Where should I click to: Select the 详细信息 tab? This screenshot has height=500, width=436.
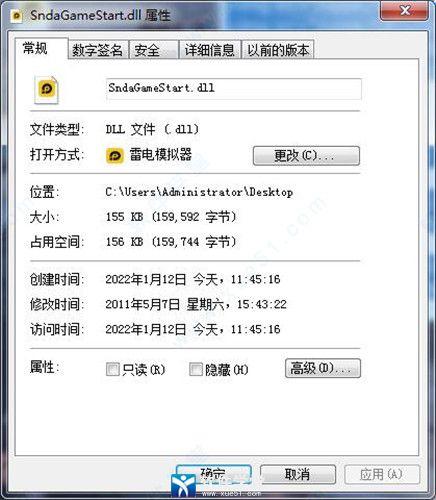pyautogui.click(x=210, y=50)
